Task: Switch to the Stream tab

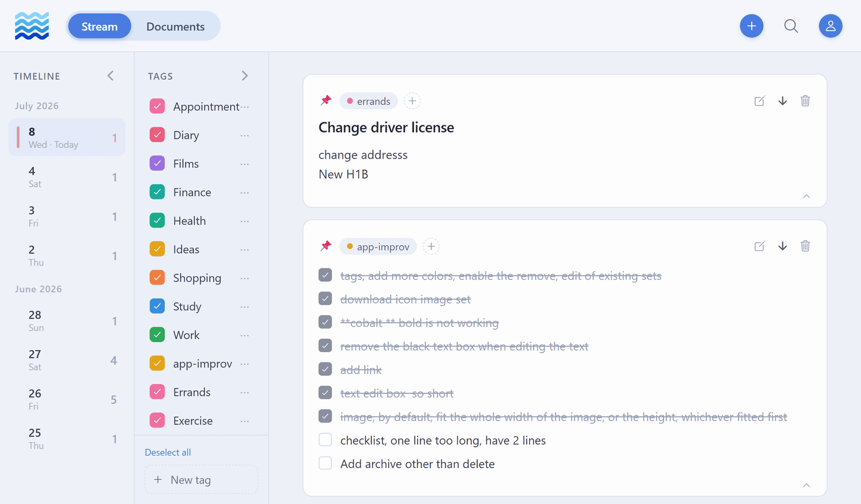Action: pyautogui.click(x=100, y=26)
